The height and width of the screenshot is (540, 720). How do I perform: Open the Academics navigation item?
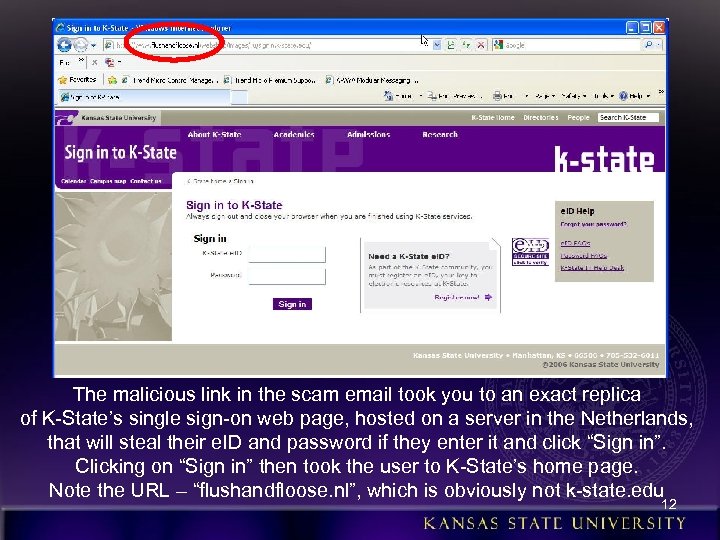[294, 135]
